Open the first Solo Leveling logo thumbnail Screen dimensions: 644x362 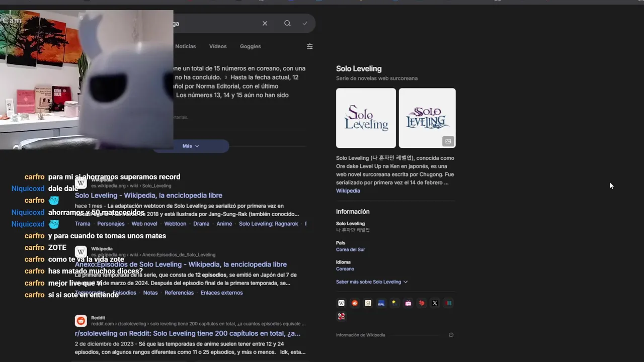(366, 118)
